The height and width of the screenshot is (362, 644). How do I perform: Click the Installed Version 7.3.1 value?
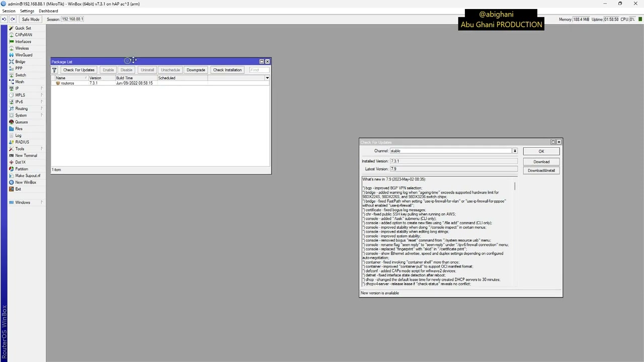click(x=453, y=161)
